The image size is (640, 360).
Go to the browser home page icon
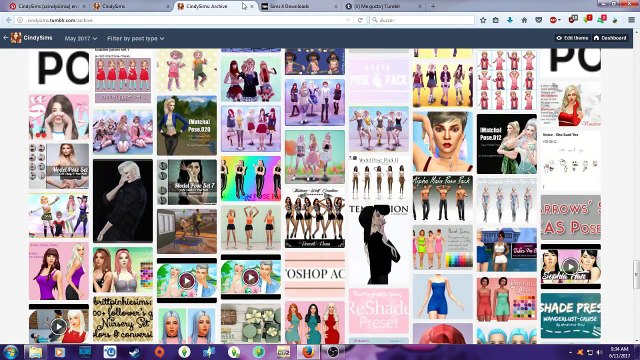[524, 20]
